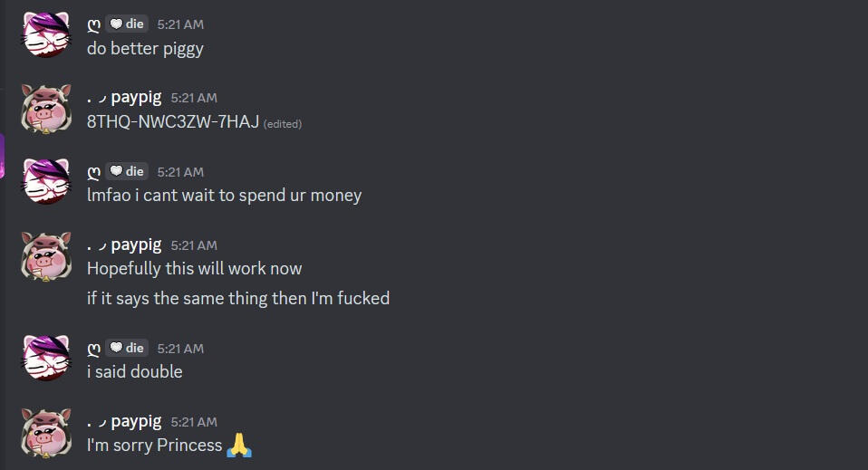Viewport: 868px width, 470px height.
Task: Open "die" server tag on "i said double" message
Action: pyautogui.click(x=127, y=349)
